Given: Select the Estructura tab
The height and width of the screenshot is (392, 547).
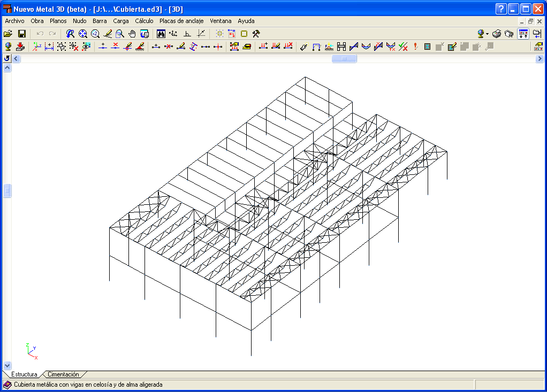Looking at the screenshot, I should (24, 374).
